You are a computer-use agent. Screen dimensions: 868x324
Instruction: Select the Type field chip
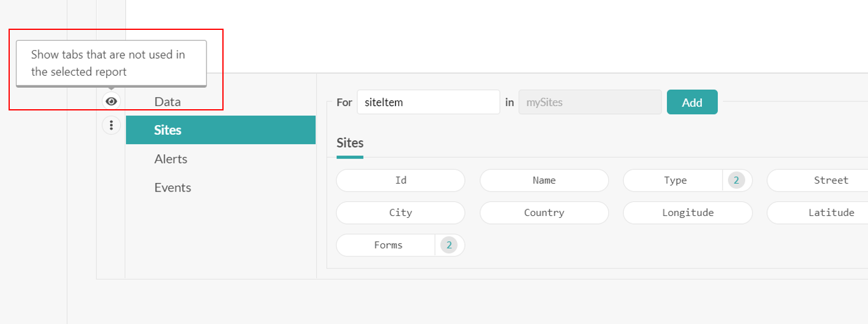674,181
